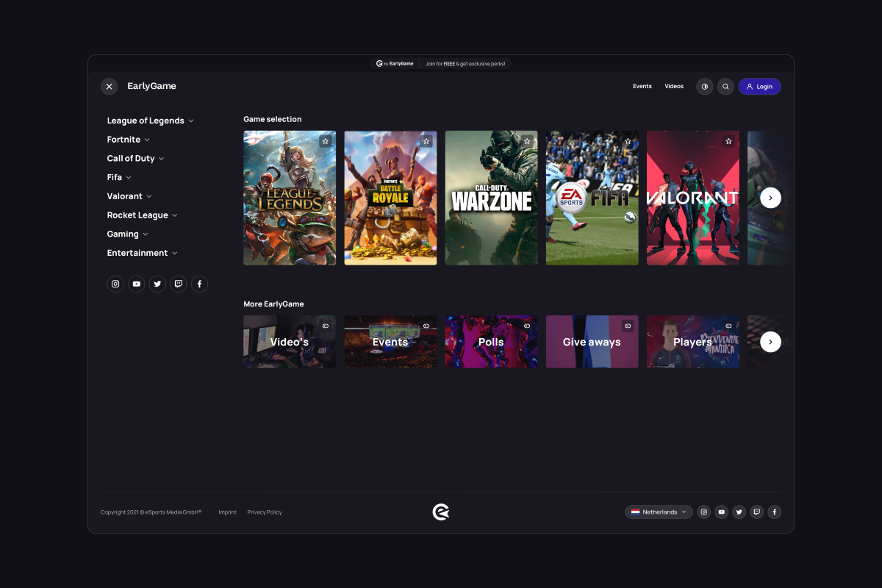Close the menu with the X icon
Screen dimensions: 882x588
coord(109,87)
